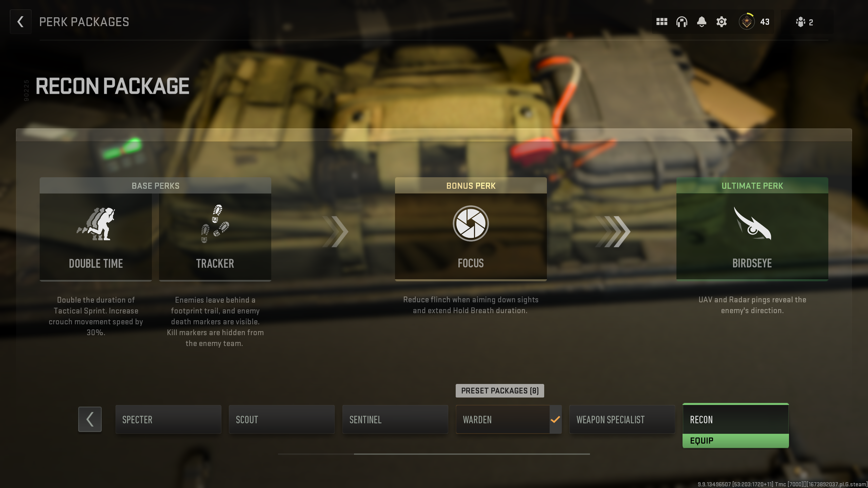Click the back arrow to exit Perk Packages
This screenshot has height=488, width=868.
click(20, 21)
